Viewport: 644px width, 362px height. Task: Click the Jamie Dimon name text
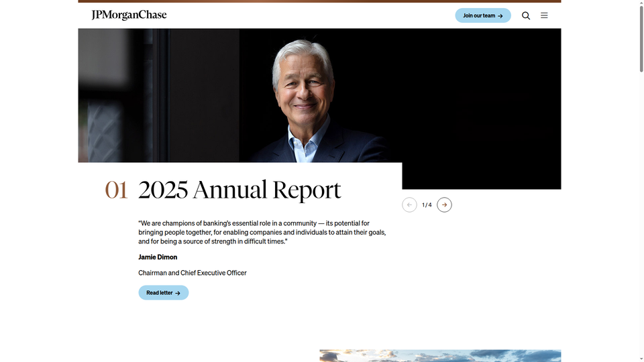pos(158,257)
